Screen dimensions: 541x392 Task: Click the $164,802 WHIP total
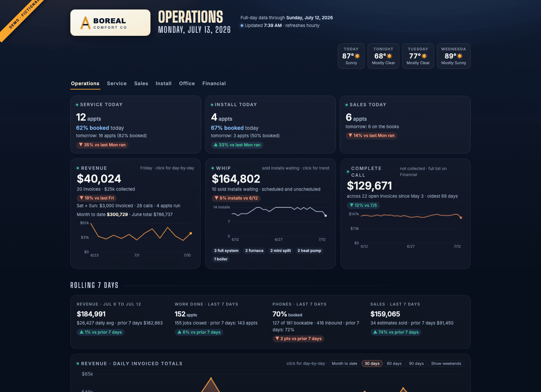(x=236, y=179)
